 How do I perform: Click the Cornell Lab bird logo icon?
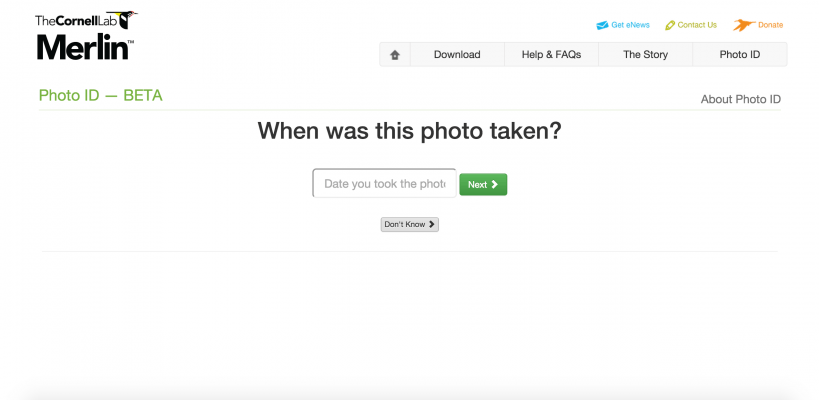(127, 18)
